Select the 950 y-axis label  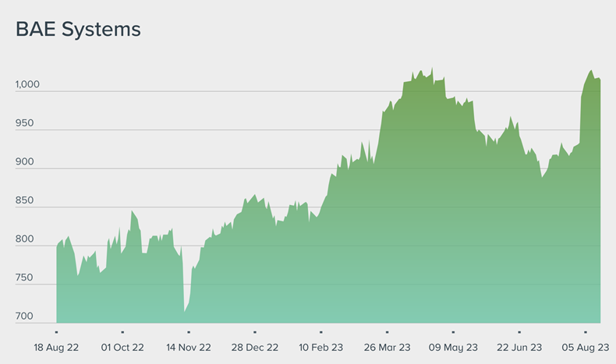[x=24, y=123]
